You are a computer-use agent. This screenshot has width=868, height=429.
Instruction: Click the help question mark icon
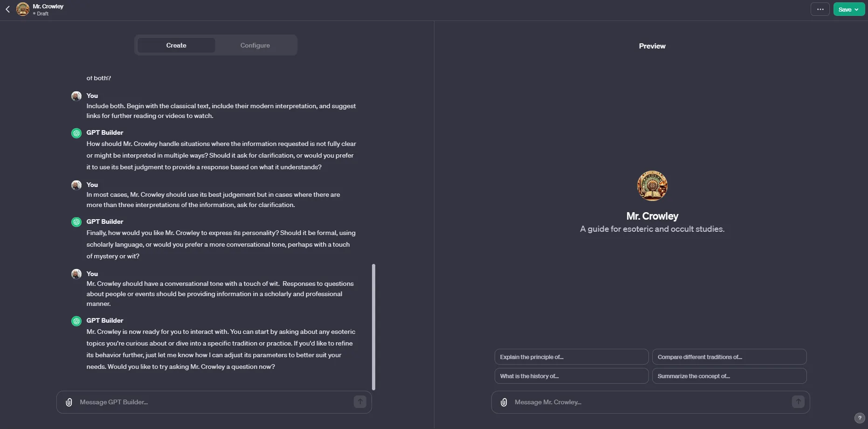(860, 418)
